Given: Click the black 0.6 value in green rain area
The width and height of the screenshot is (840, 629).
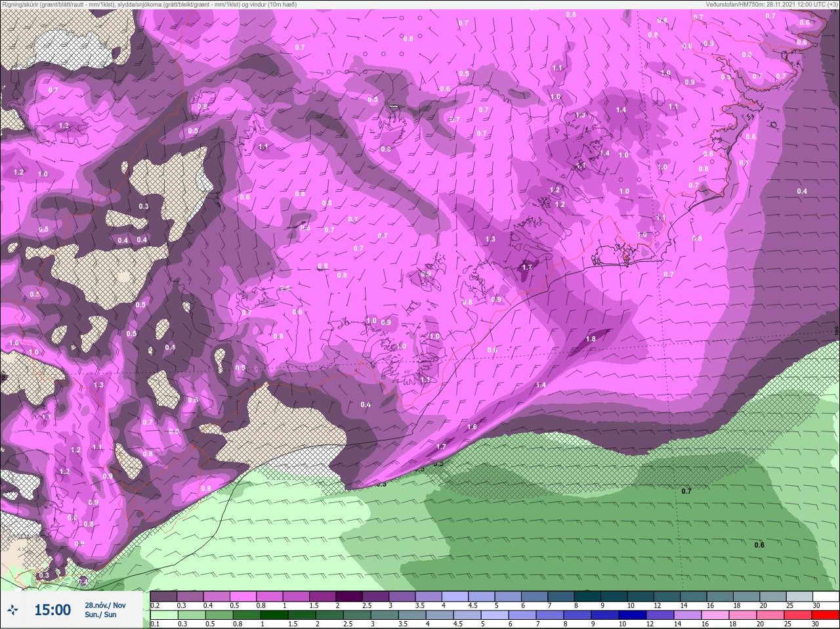Looking at the screenshot, I should [759, 545].
